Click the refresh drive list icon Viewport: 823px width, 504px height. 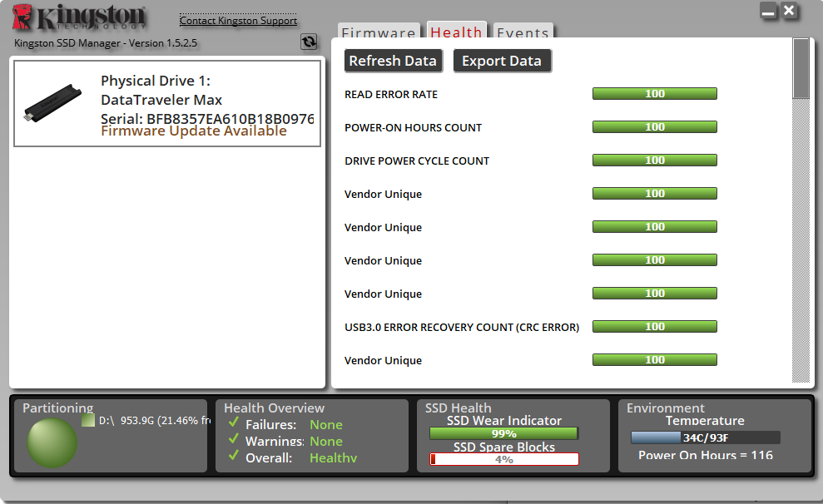[309, 42]
